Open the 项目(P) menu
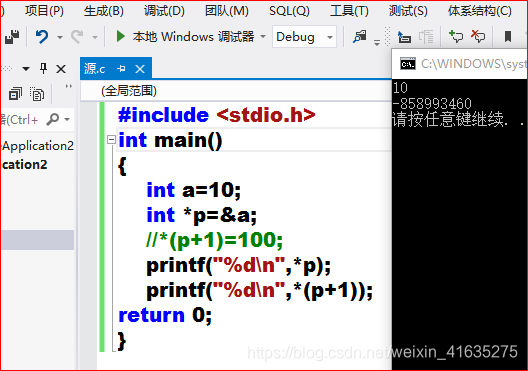The image size is (528, 371). (x=44, y=11)
